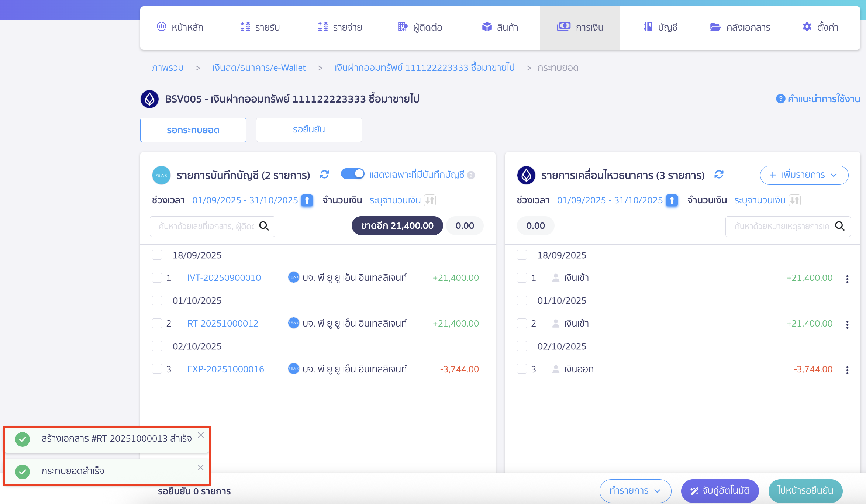Viewport: 866px width, 504px height.
Task: Click the date sort arrow in the bank panel
Action: click(x=672, y=200)
